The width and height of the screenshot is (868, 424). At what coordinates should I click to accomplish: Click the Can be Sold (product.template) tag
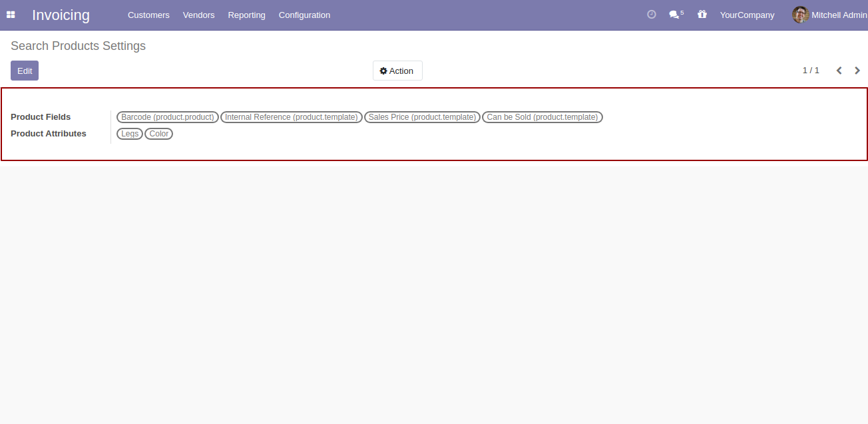tap(542, 117)
